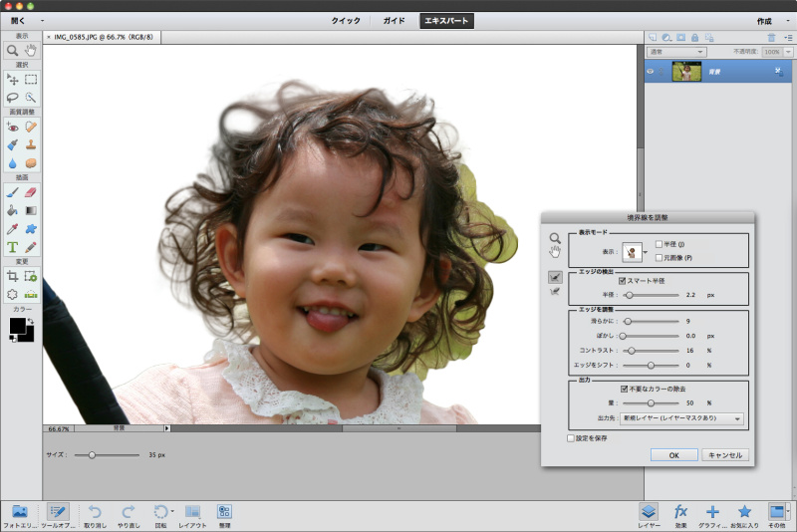Click the 作成 create button
Viewport: 797px width, 532px height.
pos(764,21)
